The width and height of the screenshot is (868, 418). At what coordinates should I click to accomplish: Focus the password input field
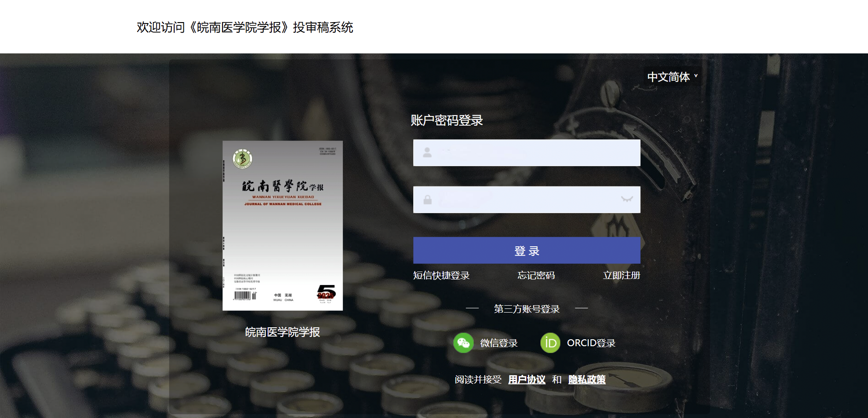(525, 200)
